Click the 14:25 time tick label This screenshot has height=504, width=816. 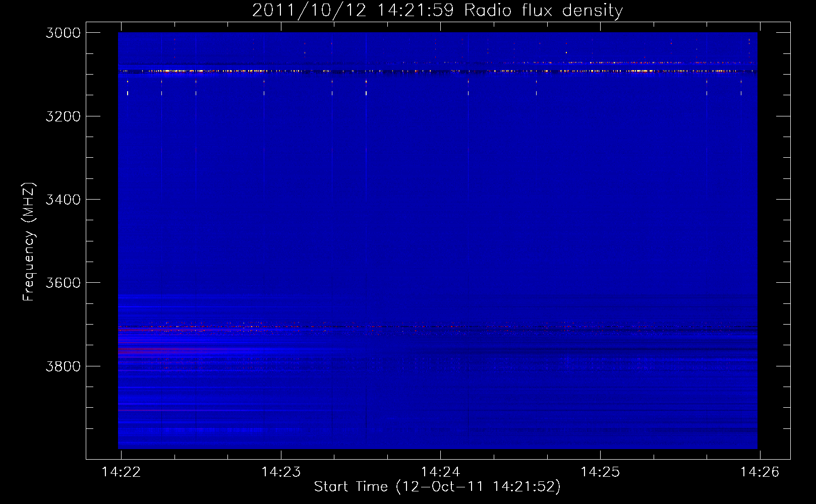click(600, 472)
